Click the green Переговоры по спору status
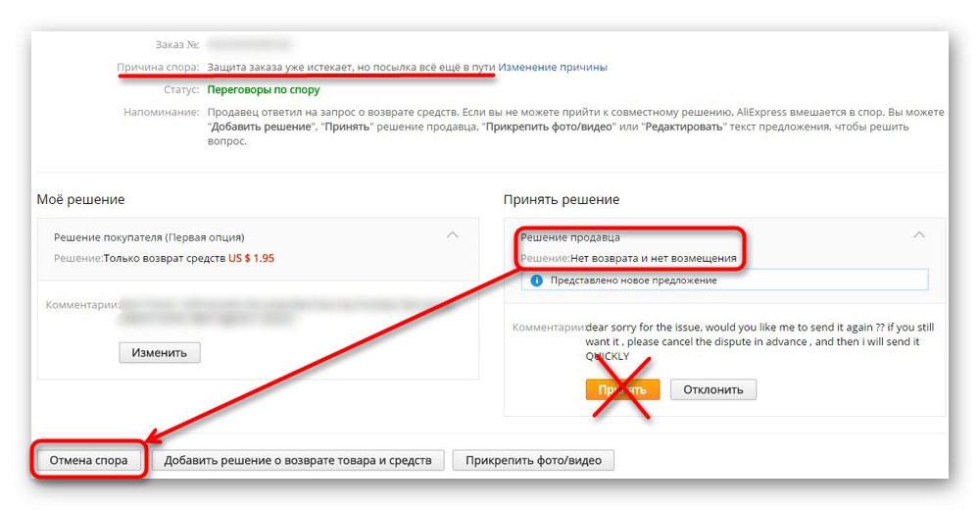The height and width of the screenshot is (510, 980). click(263, 89)
